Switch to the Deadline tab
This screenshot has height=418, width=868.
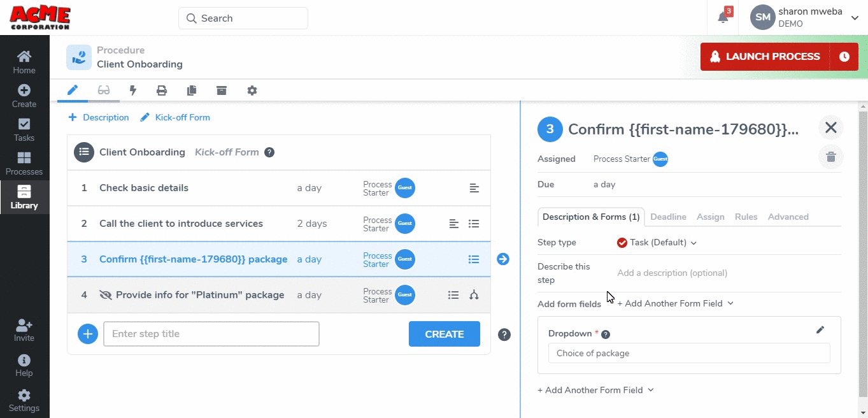tap(668, 217)
